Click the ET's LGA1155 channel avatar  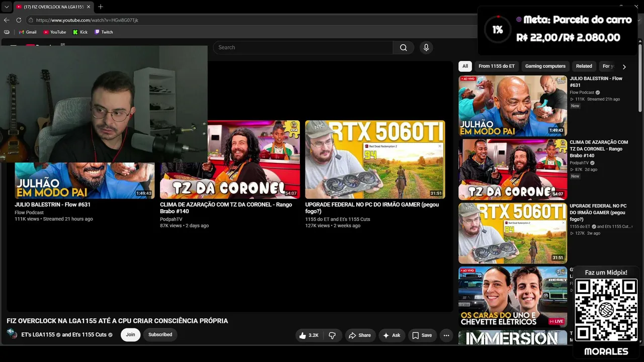click(x=12, y=334)
